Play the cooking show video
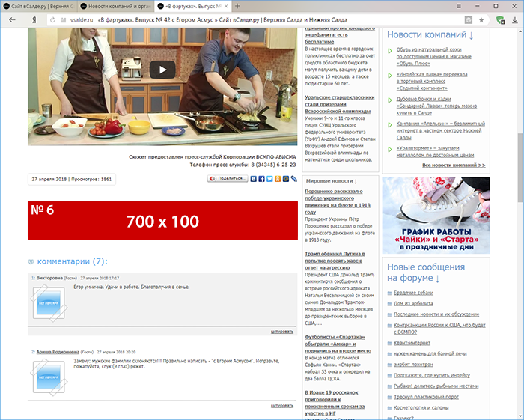 162,70
